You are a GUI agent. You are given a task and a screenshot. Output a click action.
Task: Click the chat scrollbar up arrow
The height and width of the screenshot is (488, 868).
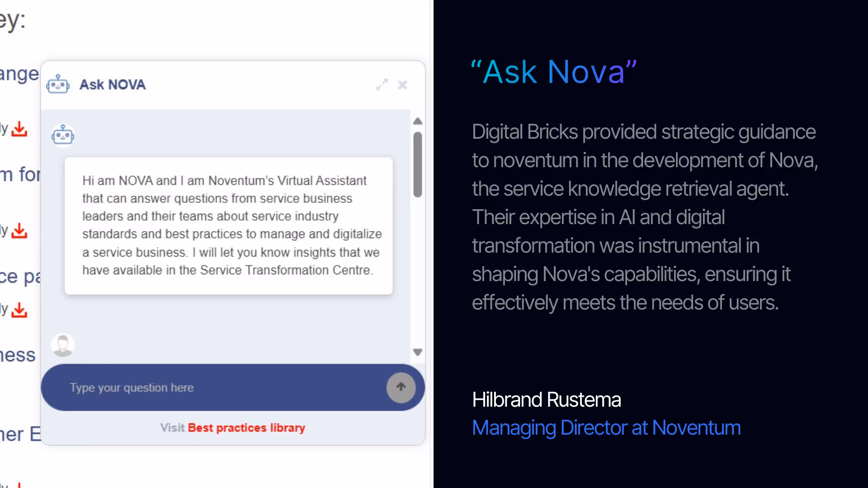(x=418, y=121)
